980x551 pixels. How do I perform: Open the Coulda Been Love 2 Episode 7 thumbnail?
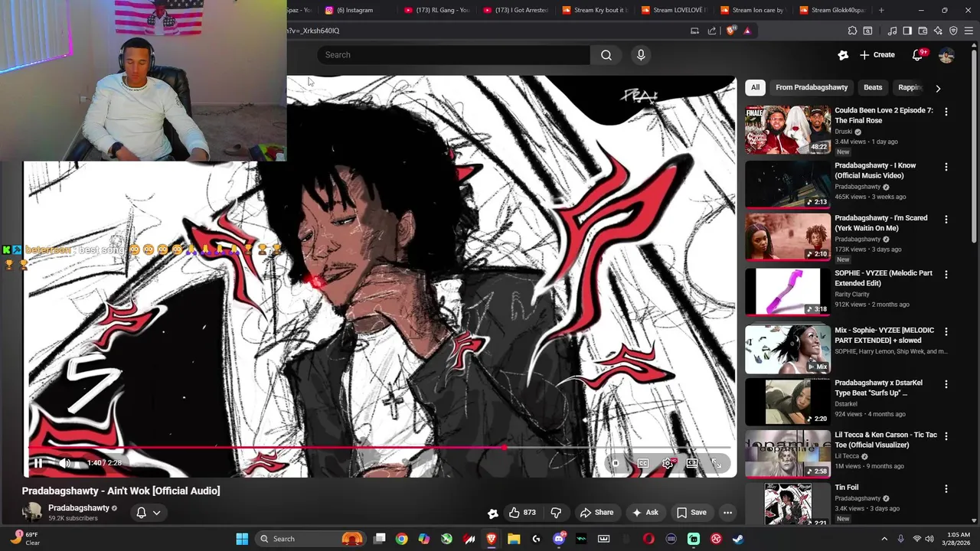[788, 129]
